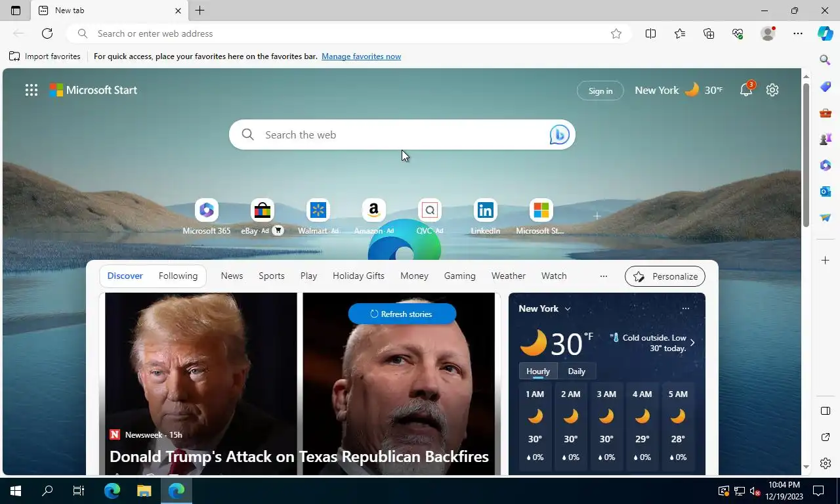Open the Sports category
The height and width of the screenshot is (504, 840).
pos(272,276)
